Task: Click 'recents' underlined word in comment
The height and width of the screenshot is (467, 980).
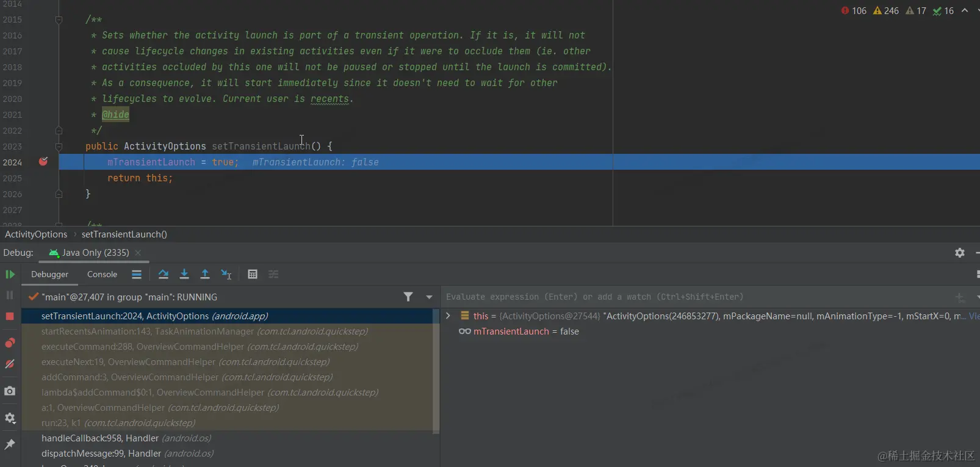Action: tap(330, 99)
